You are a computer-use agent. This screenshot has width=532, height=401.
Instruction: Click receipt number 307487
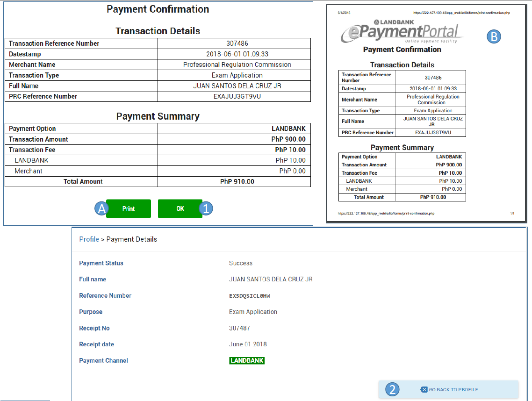pos(239,328)
